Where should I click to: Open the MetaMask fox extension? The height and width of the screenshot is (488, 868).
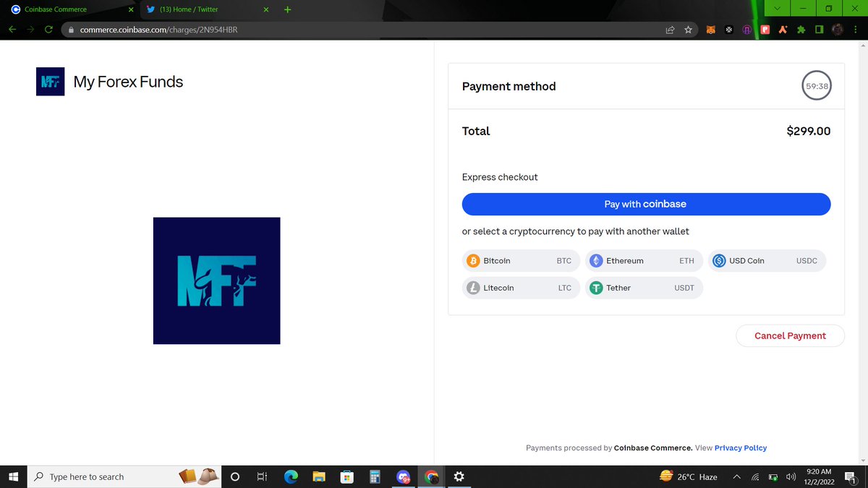coord(712,30)
